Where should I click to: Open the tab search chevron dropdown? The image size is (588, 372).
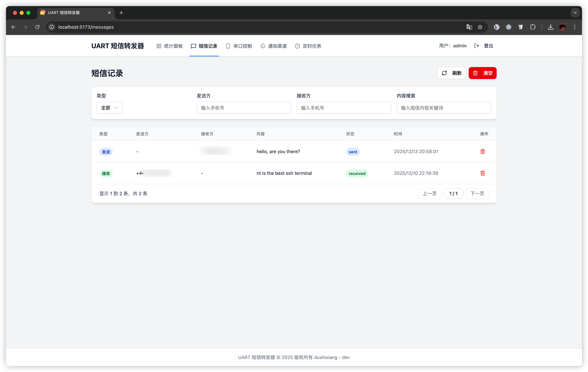[x=575, y=13]
